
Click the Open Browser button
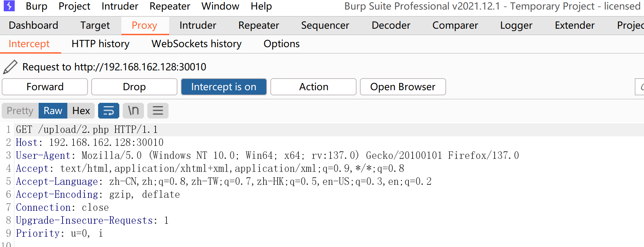point(403,87)
